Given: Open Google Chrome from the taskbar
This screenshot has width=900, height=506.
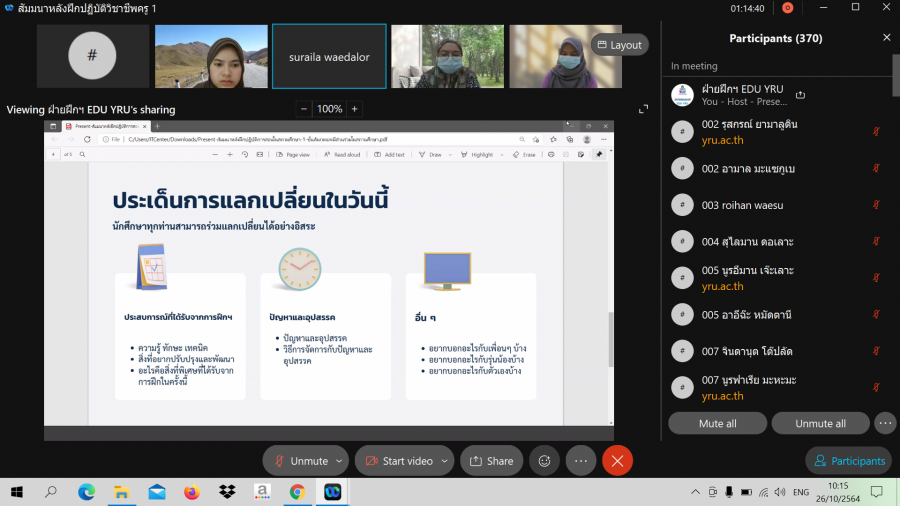Looking at the screenshot, I should pos(297,492).
